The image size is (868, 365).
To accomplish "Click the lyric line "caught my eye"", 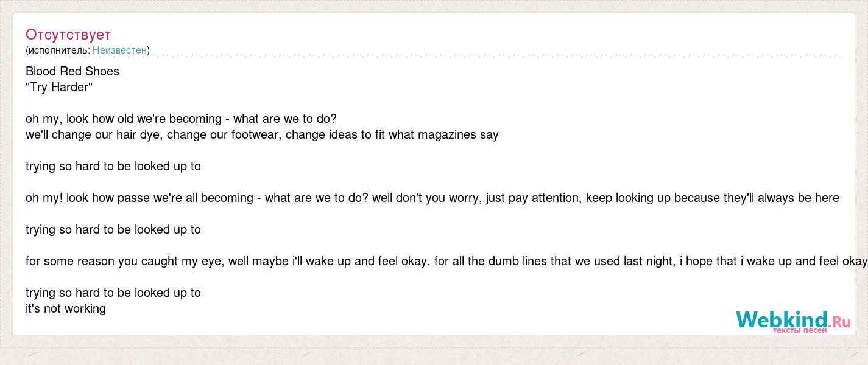I will tap(446, 261).
